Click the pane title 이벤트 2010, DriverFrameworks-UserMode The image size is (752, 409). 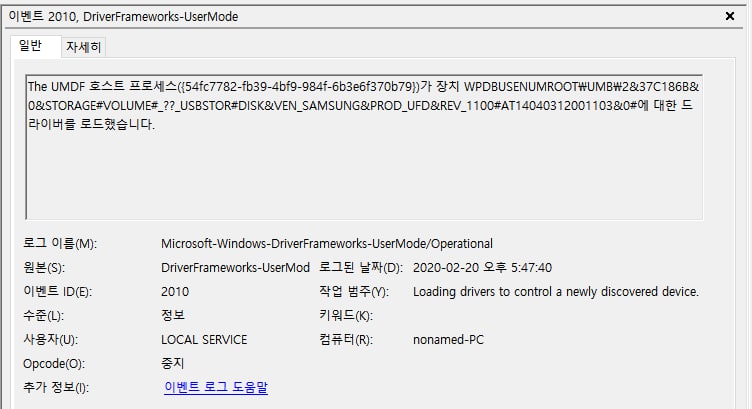123,17
